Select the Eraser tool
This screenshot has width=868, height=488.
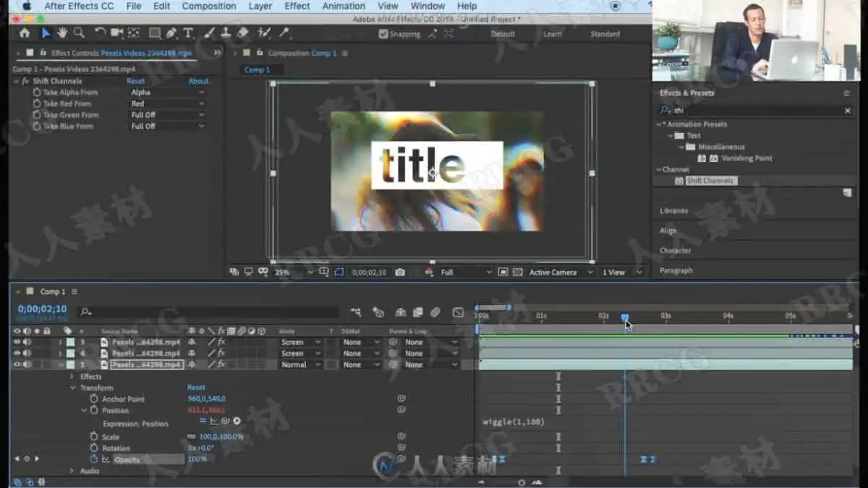click(x=242, y=33)
